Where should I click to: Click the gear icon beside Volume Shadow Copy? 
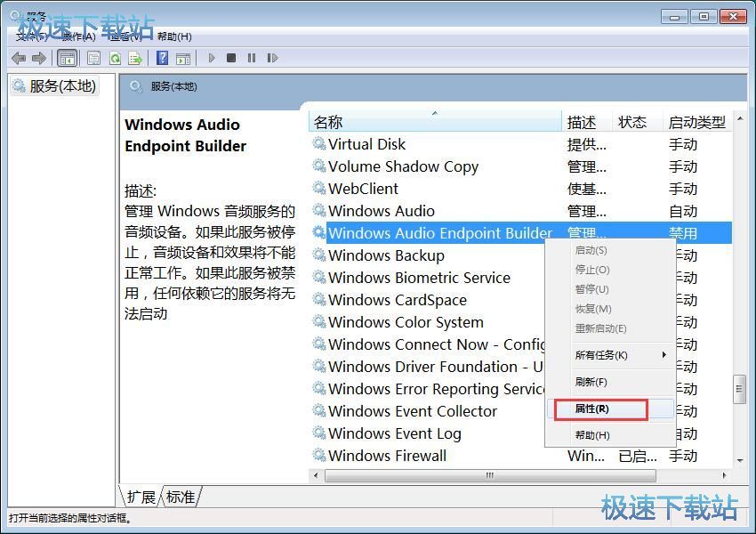[319, 166]
